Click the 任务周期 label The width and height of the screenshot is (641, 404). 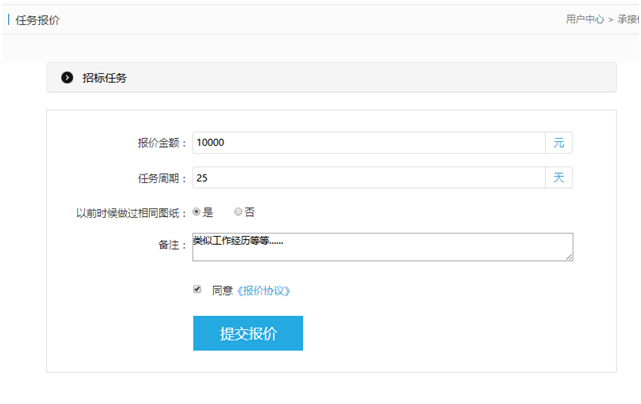(162, 178)
